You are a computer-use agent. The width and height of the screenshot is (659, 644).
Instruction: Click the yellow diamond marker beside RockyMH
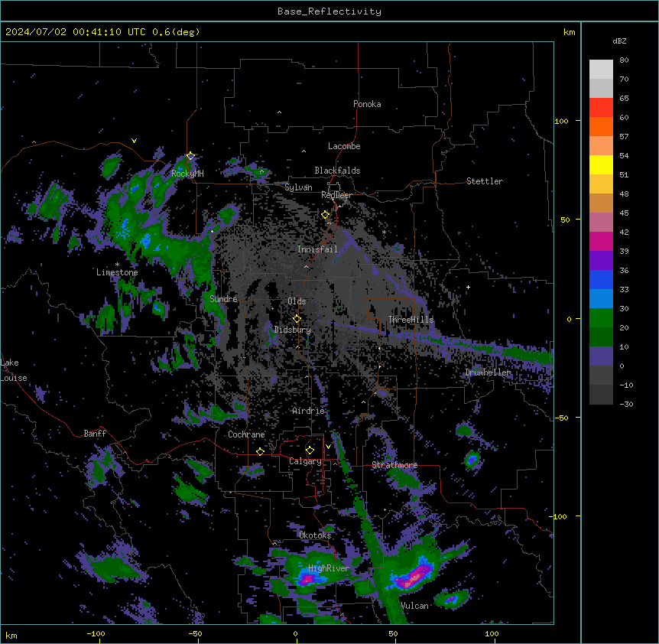pyautogui.click(x=190, y=156)
